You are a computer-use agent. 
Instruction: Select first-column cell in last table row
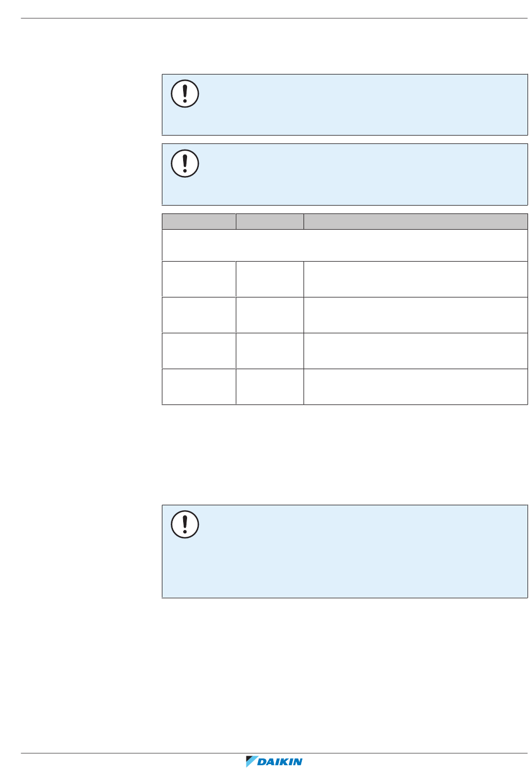pos(199,387)
